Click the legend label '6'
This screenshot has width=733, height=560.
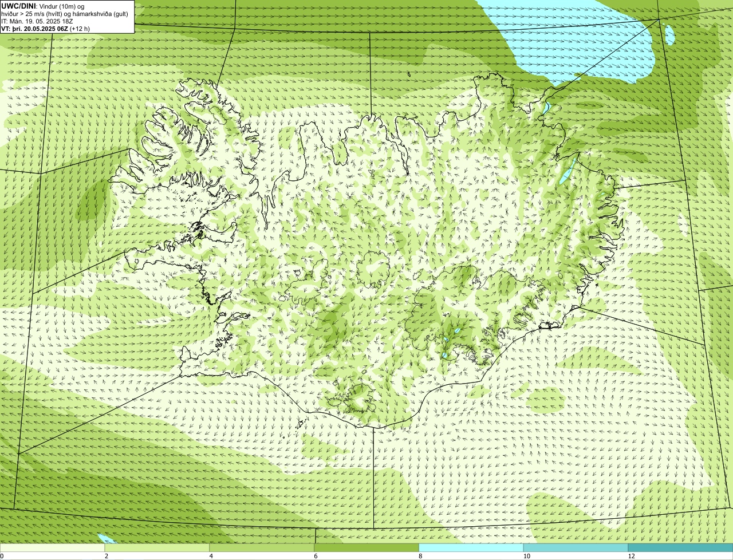tap(316, 556)
